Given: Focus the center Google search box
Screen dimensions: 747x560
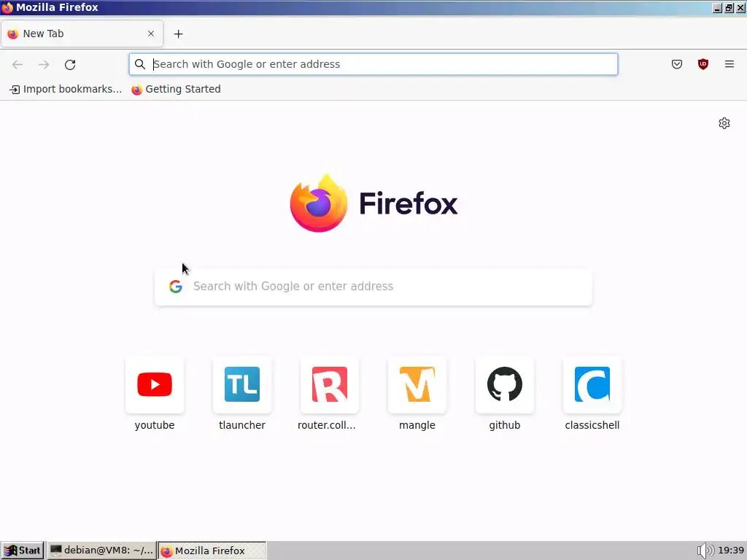Looking at the screenshot, I should point(373,286).
